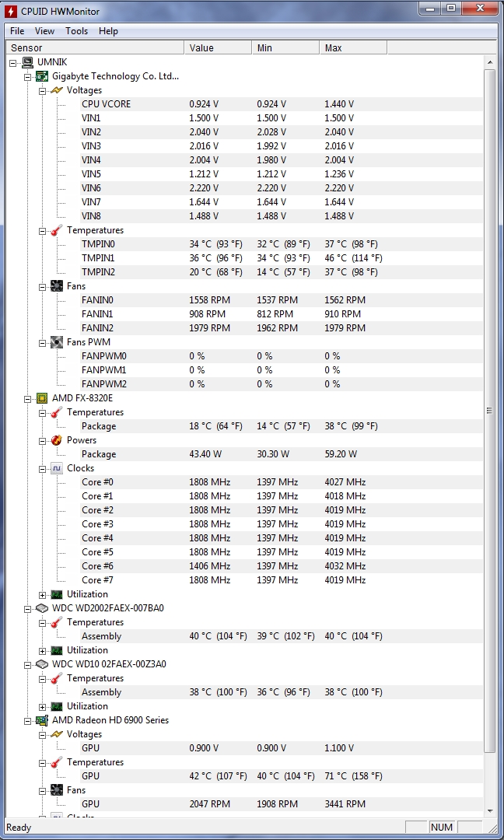
Task: Open the View menu
Action: pyautogui.click(x=45, y=31)
